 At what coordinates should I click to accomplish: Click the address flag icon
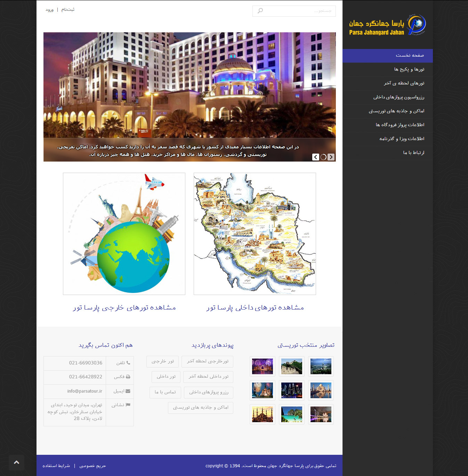click(128, 405)
